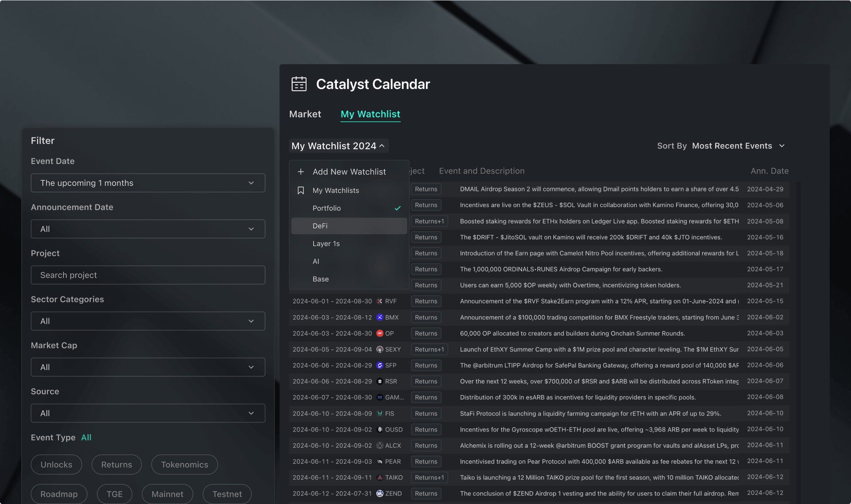The image size is (851, 504).
Task: Toggle the TGE event type chip
Action: coord(114,494)
